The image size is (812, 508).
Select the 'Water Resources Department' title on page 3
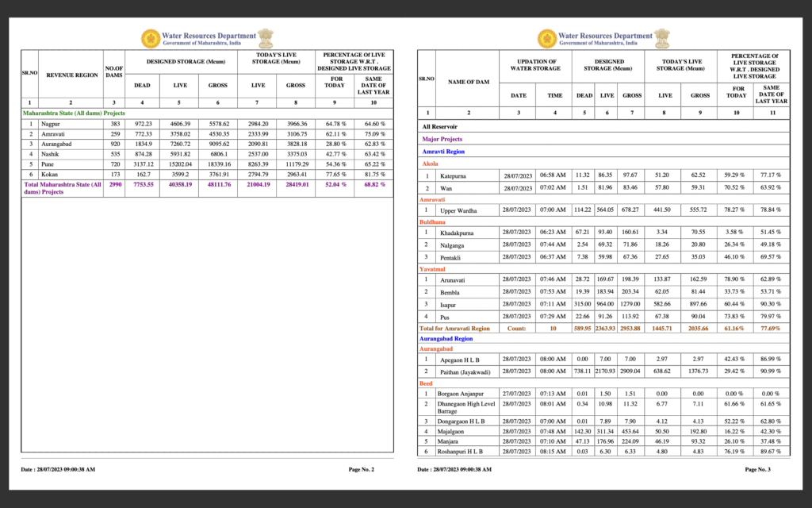point(605,36)
